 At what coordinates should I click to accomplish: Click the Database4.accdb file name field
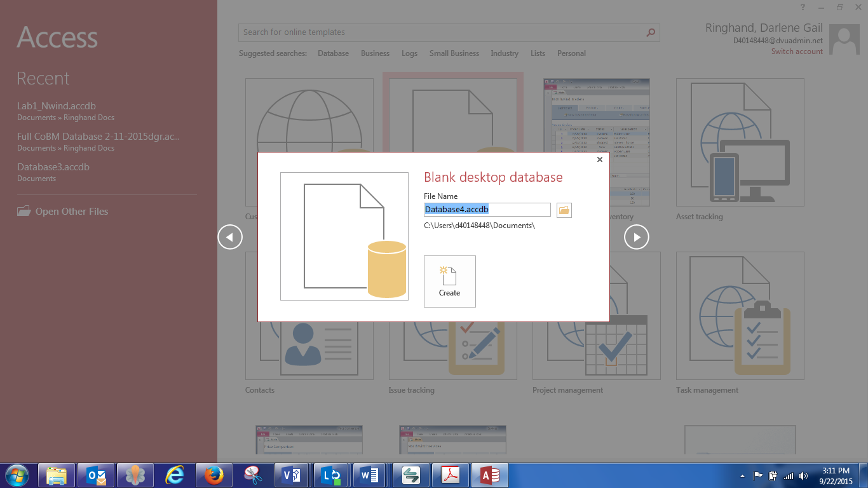pos(487,210)
